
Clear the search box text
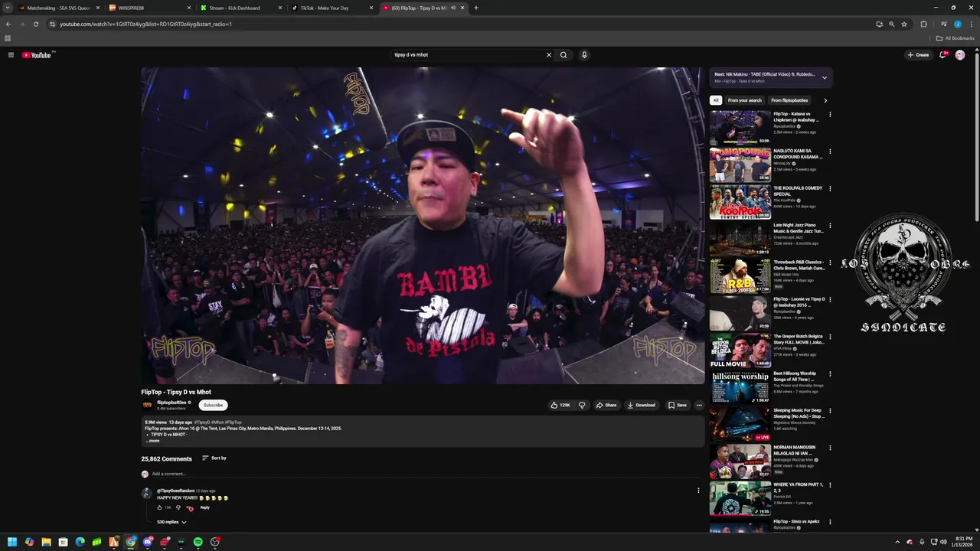click(x=548, y=55)
